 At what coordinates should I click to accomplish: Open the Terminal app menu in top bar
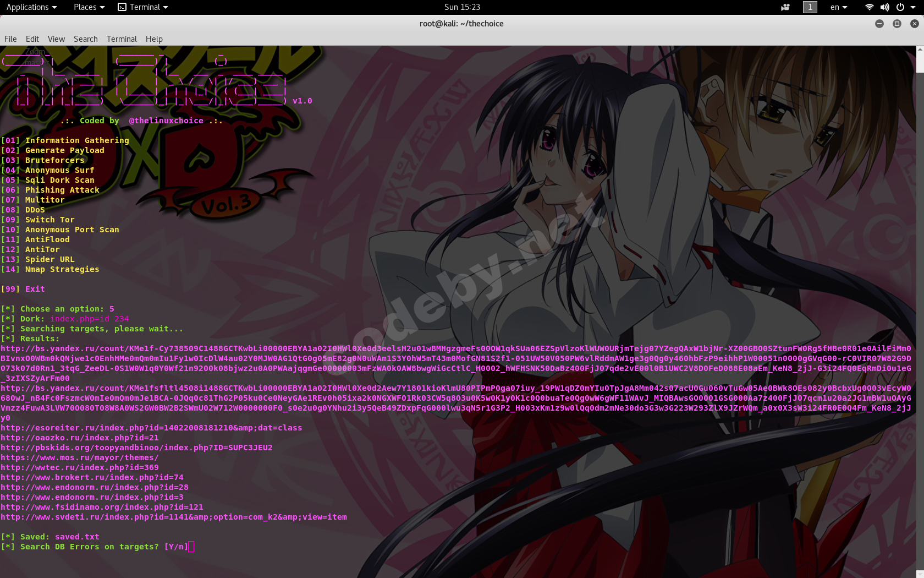point(143,7)
